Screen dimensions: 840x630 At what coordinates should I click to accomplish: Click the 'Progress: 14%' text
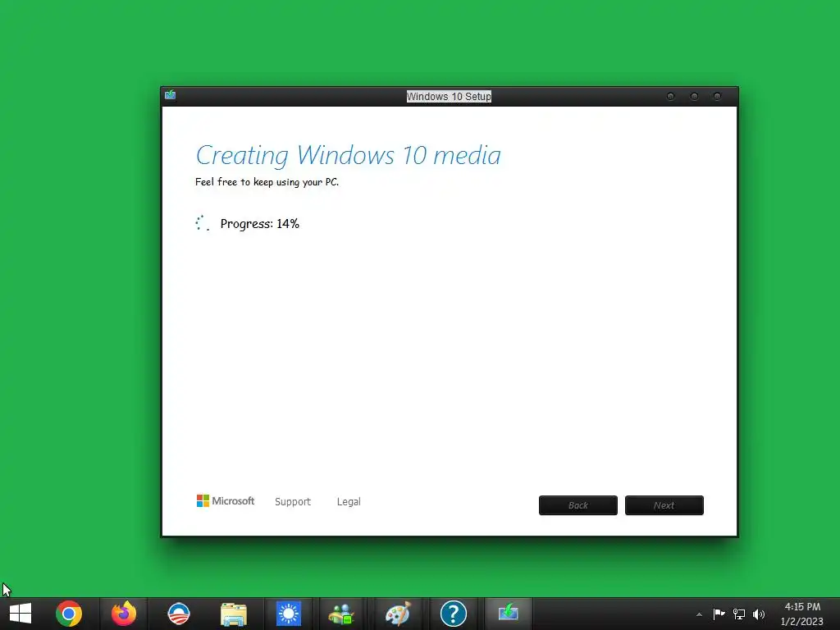click(260, 223)
